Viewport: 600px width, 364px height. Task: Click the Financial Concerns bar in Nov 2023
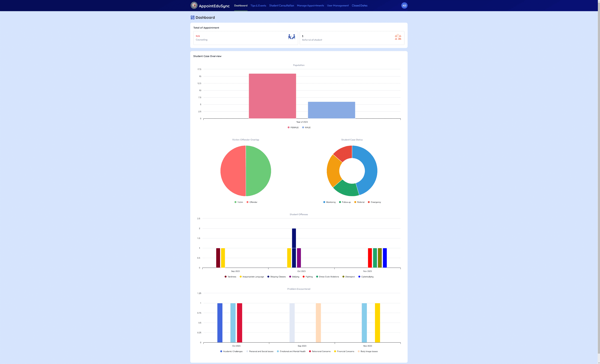click(x=377, y=323)
